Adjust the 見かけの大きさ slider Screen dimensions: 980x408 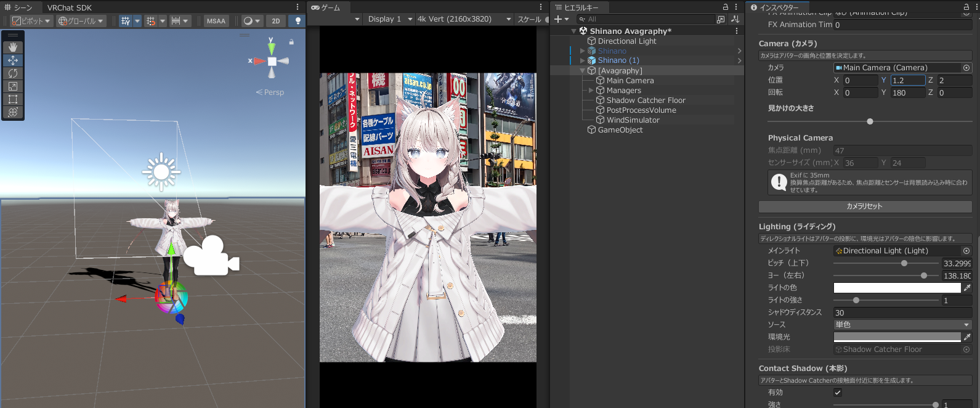pyautogui.click(x=870, y=121)
